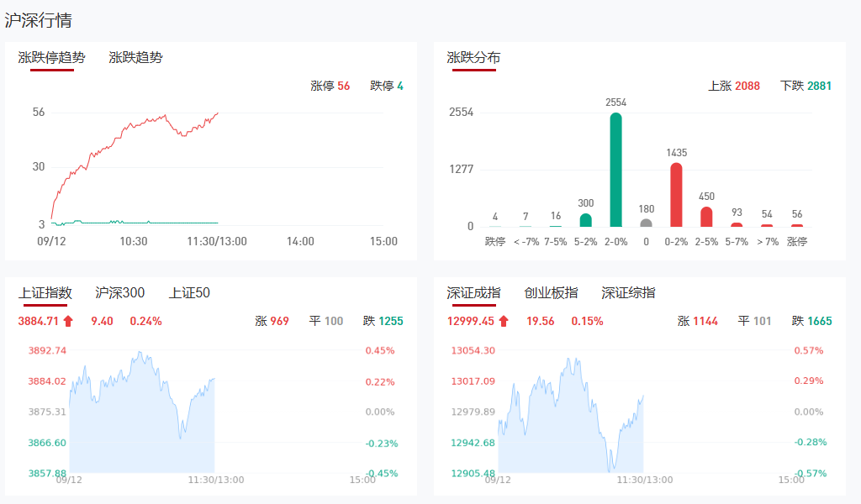Click the red 0-2% bar showing 1435
The width and height of the screenshot is (861, 504).
click(x=676, y=195)
